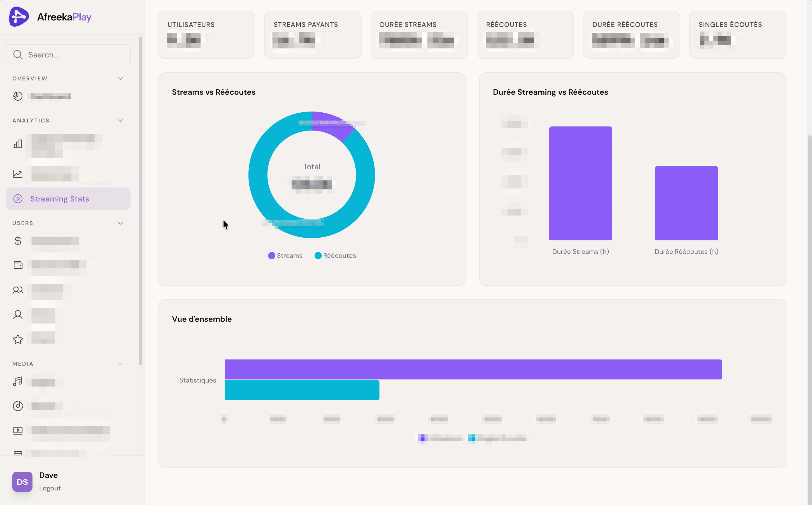Screen dimensions: 812x505
Task: Toggle Streams series in donut legend
Action: pyautogui.click(x=285, y=256)
